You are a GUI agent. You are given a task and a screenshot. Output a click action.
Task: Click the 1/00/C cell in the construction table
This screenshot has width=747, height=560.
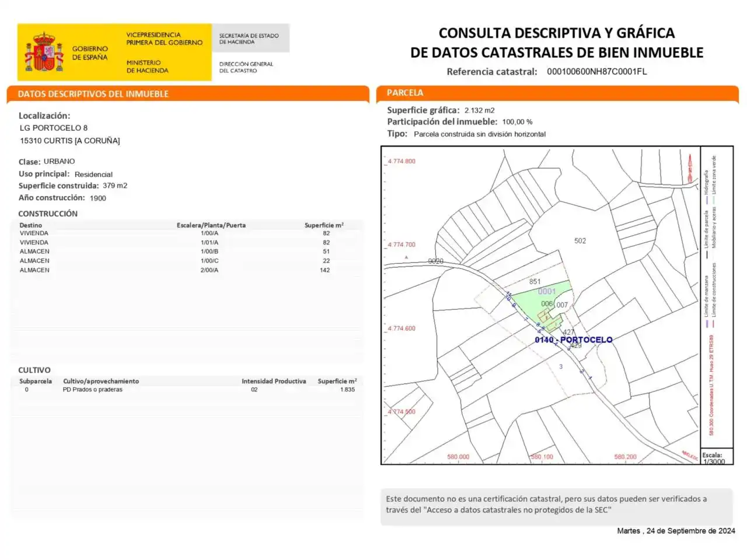point(210,261)
